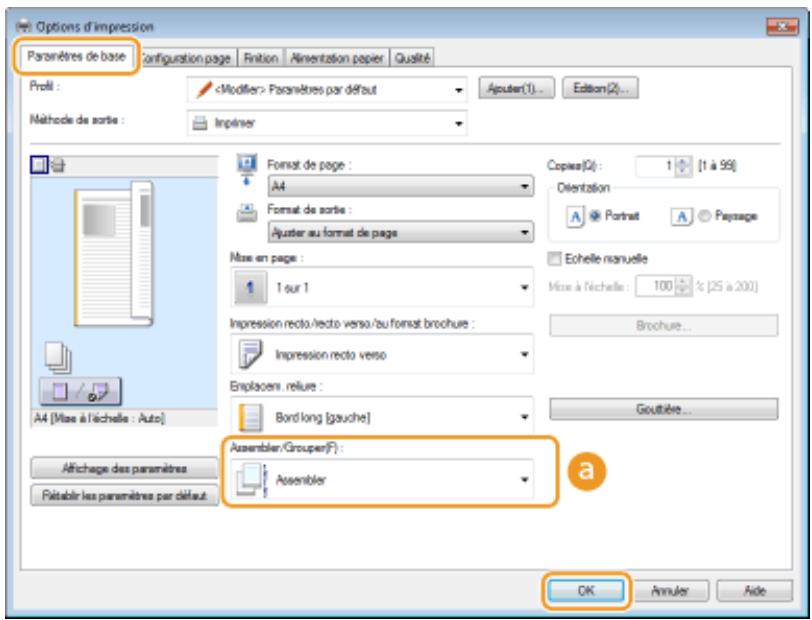Click the A4 [Mise à l'échelle : Auto] text
This screenshot has height=620, width=812.
pos(99,418)
